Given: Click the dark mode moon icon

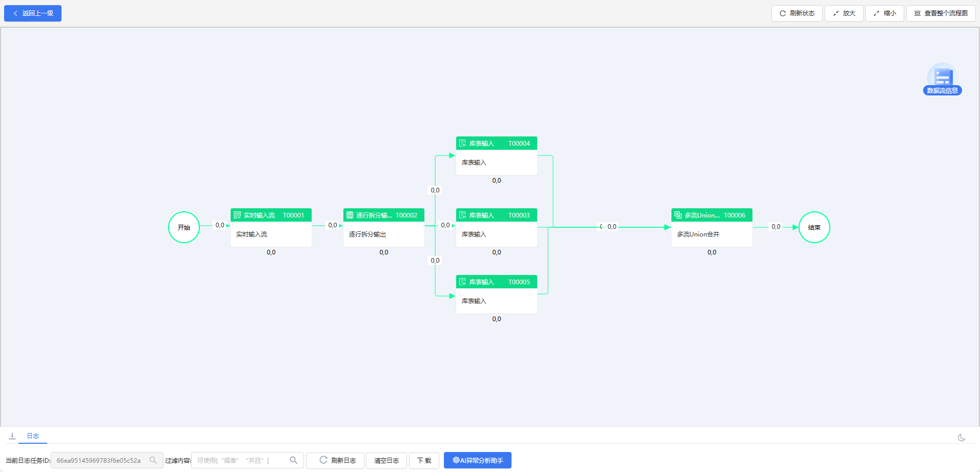Looking at the screenshot, I should tap(961, 438).
